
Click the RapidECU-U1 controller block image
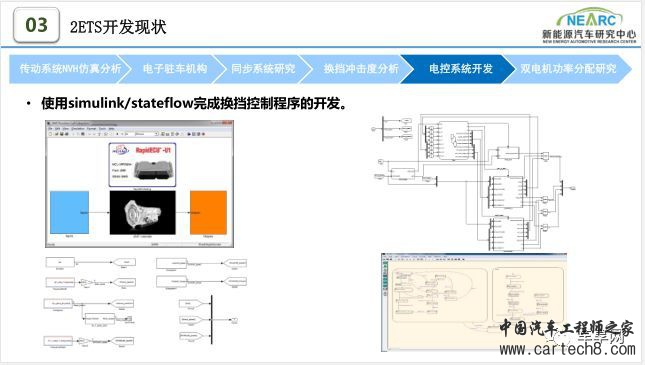click(142, 165)
